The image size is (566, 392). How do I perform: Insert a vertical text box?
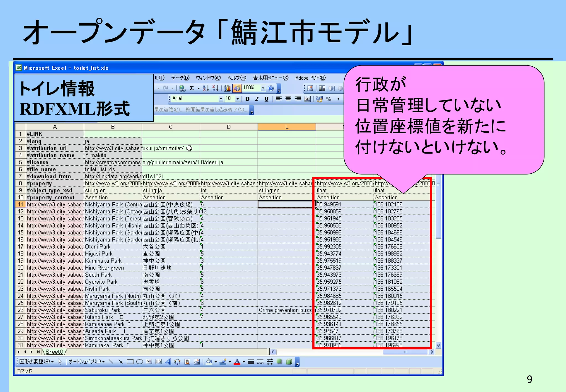(159, 362)
